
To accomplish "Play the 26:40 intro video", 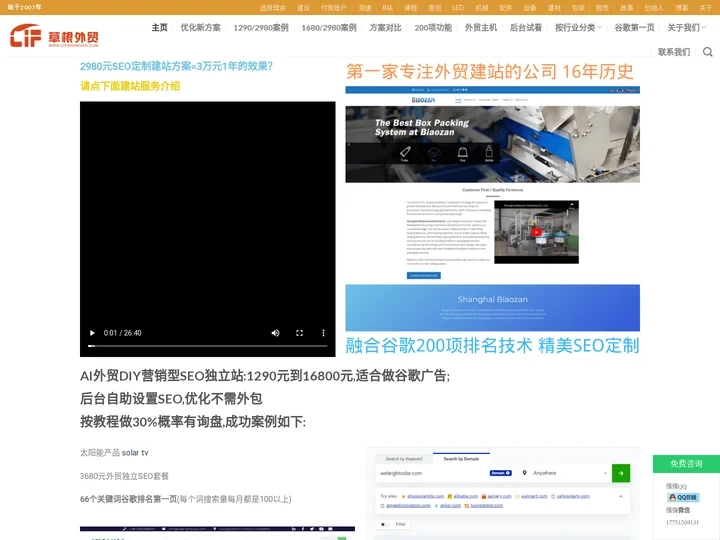I will click(x=92, y=333).
